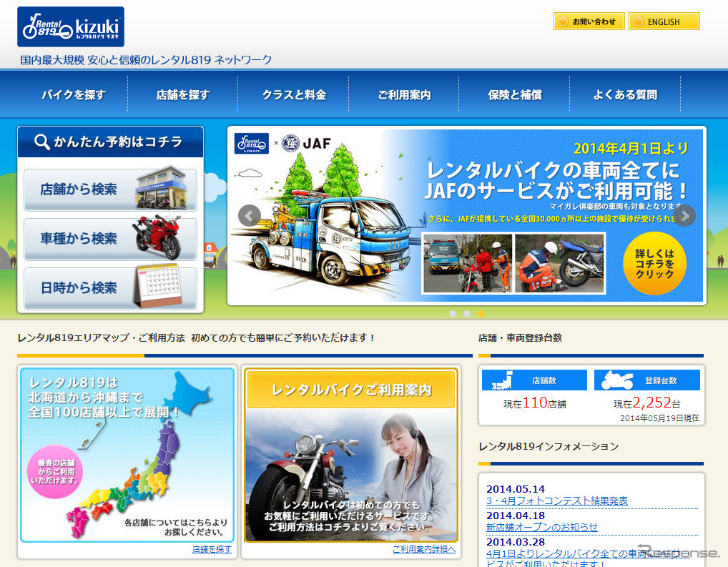Search by date with 日時から検索
This screenshot has height=567, width=728.
(111, 288)
